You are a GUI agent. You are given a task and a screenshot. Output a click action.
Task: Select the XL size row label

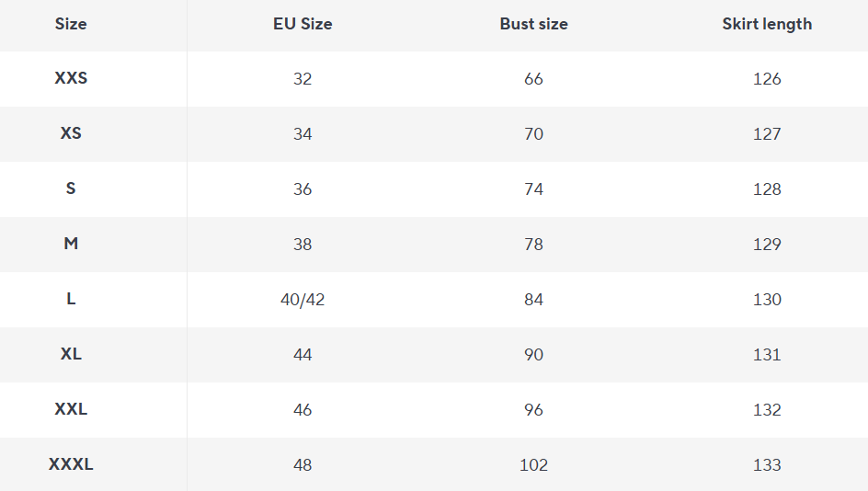(71, 354)
